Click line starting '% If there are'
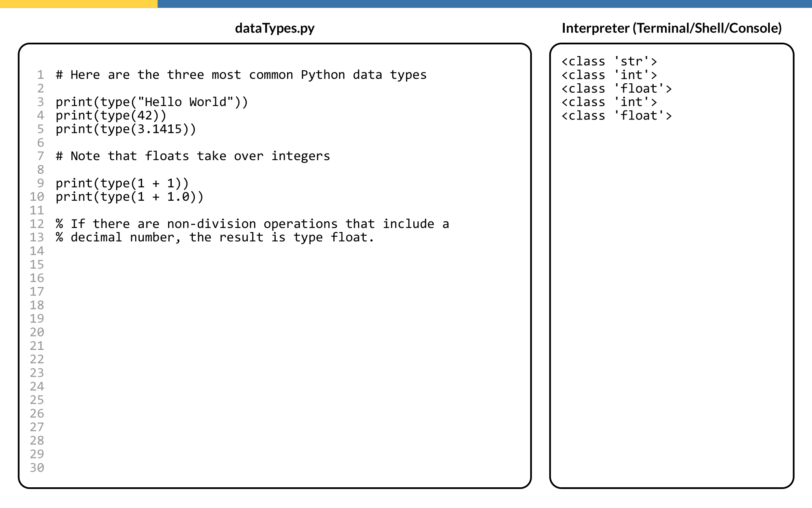 [x=252, y=224]
